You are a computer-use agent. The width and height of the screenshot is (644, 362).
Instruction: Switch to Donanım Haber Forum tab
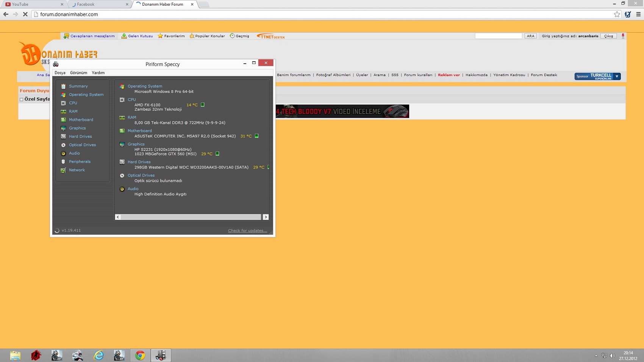coord(165,4)
